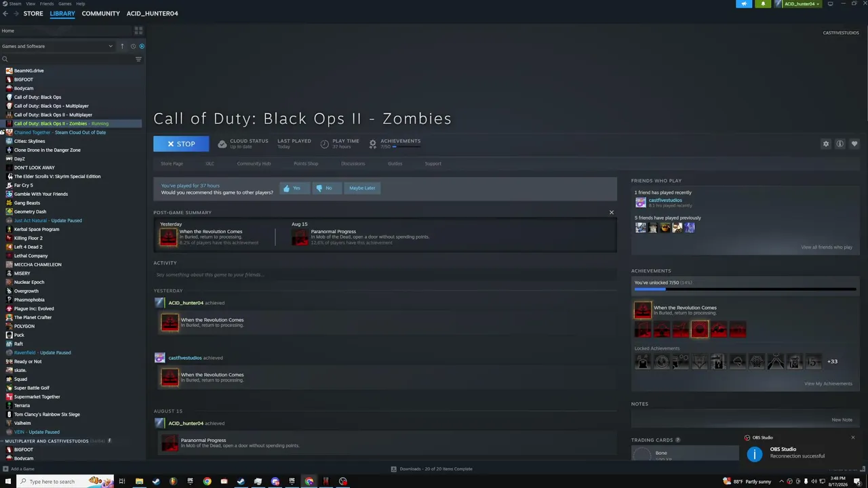868x488 pixels.
Task: Click Add a Game at bottom left
Action: (x=18, y=469)
